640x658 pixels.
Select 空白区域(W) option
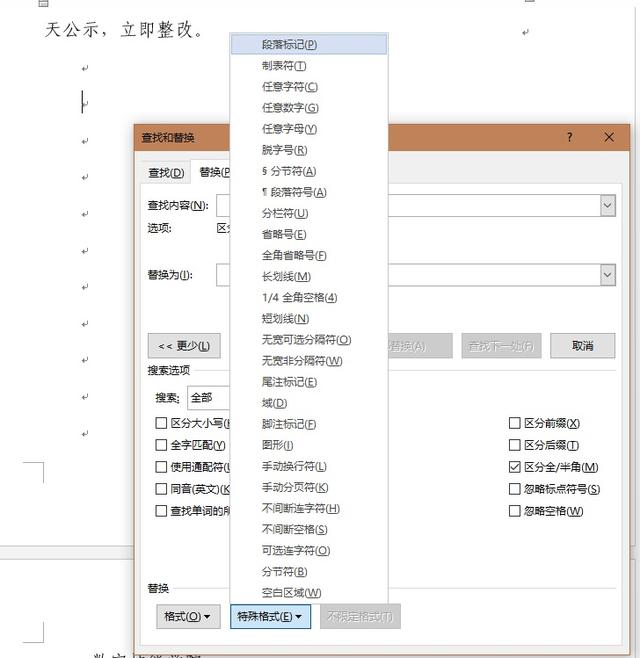point(309,593)
